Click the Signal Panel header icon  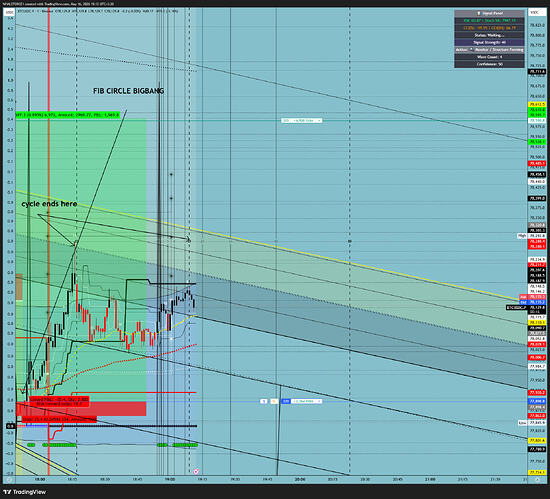pyautogui.click(x=478, y=13)
